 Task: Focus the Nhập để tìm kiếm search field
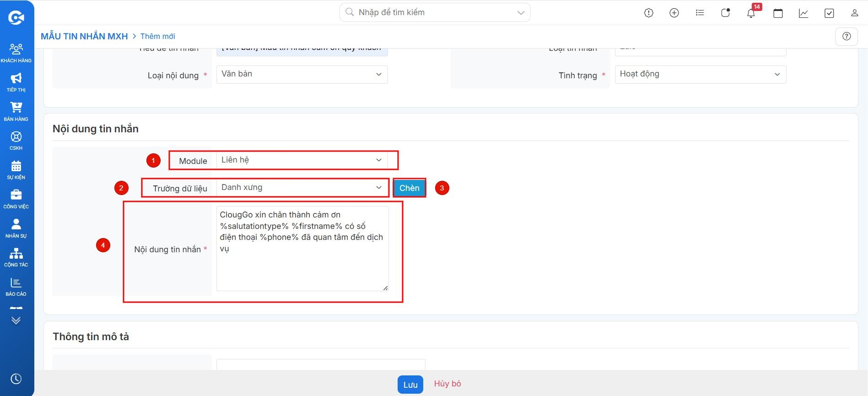click(x=435, y=12)
